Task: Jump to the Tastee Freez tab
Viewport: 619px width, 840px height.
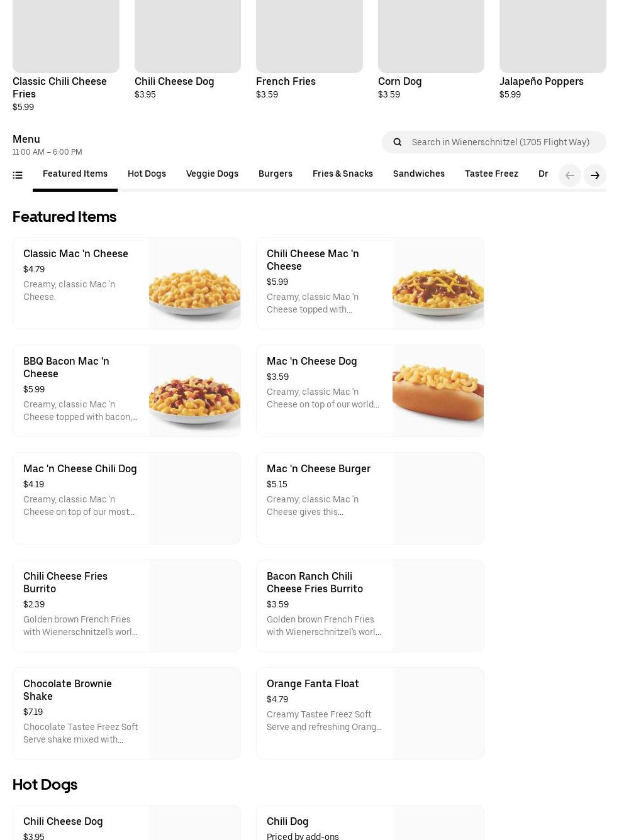Action: click(491, 174)
